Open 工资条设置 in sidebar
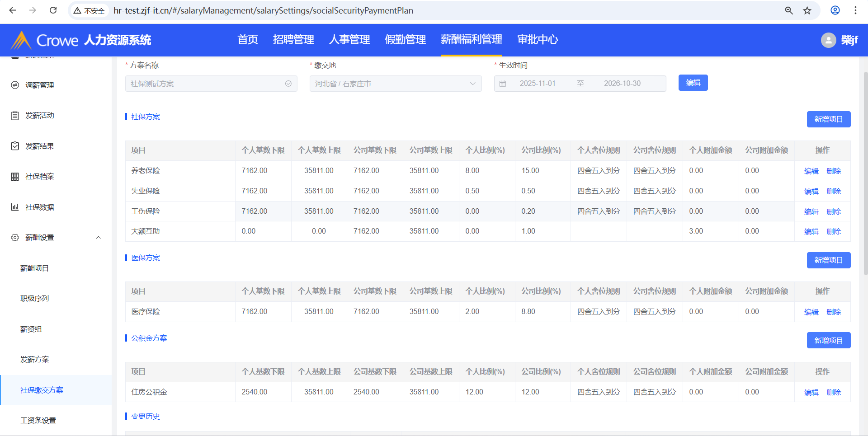The height and width of the screenshot is (436, 868). (38, 421)
